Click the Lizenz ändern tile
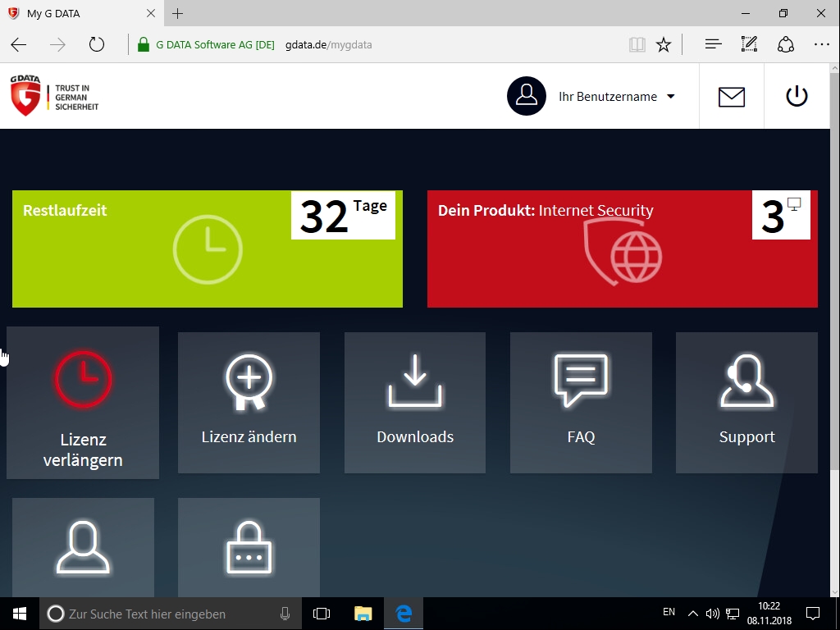Viewport: 840px width, 630px height. click(249, 402)
